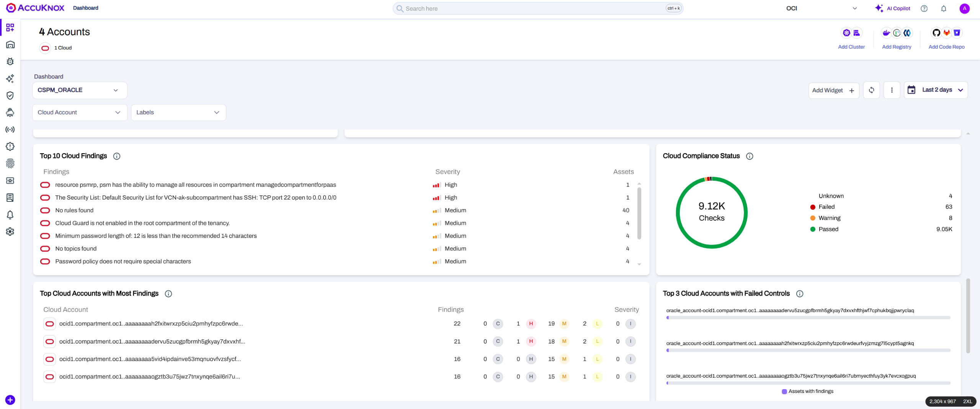
Task: Open the fingerprint identity sidebar icon
Action: (x=10, y=164)
